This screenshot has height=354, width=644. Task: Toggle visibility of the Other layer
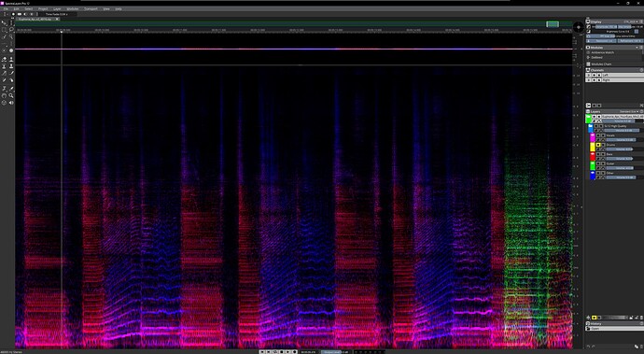tap(598, 173)
